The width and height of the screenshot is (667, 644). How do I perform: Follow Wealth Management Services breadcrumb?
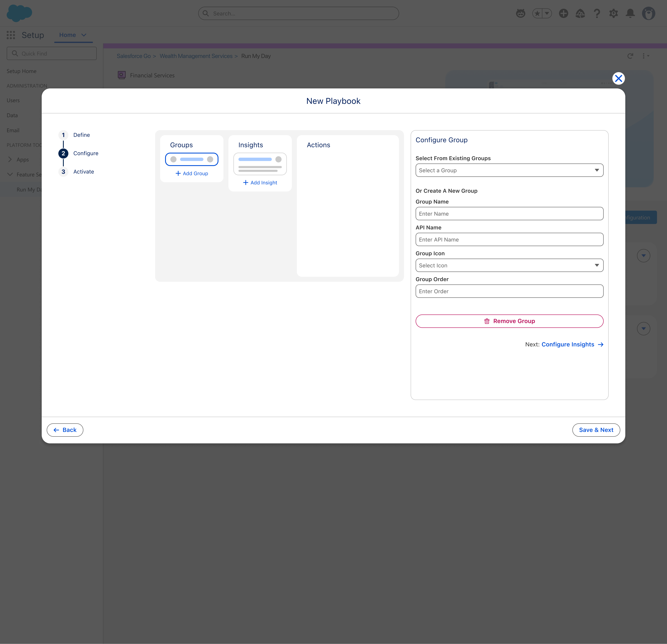point(196,56)
